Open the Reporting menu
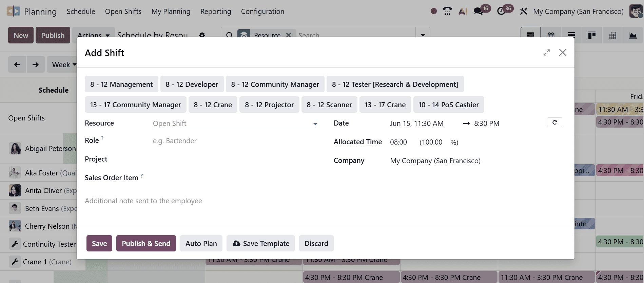Screen dimensions: 644x283 point(216,11)
